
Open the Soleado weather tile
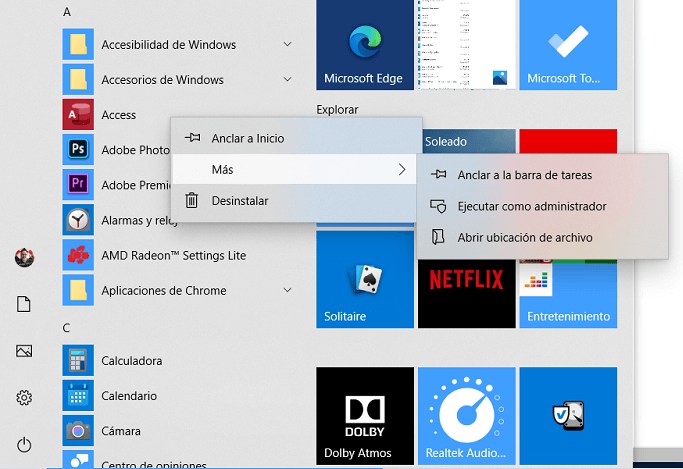469,141
